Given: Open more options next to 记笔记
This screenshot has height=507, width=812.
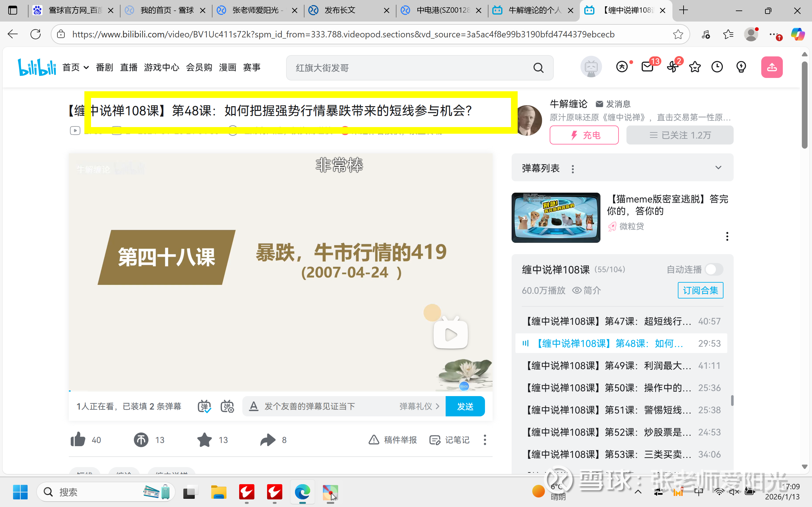Looking at the screenshot, I should click(485, 440).
